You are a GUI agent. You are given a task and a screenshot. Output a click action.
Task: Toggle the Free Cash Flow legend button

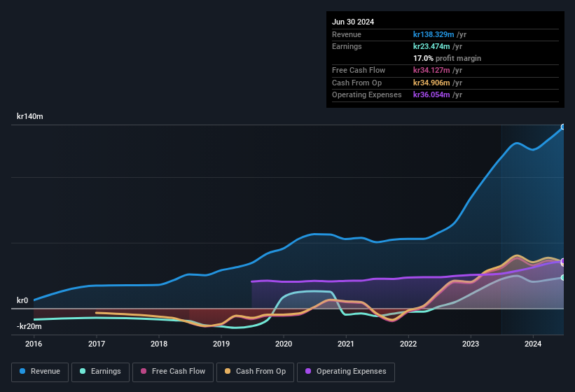click(x=173, y=372)
